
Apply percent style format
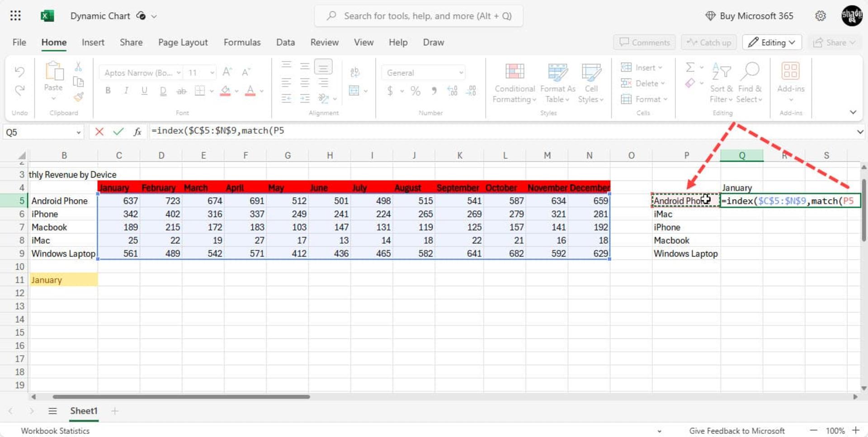(415, 91)
